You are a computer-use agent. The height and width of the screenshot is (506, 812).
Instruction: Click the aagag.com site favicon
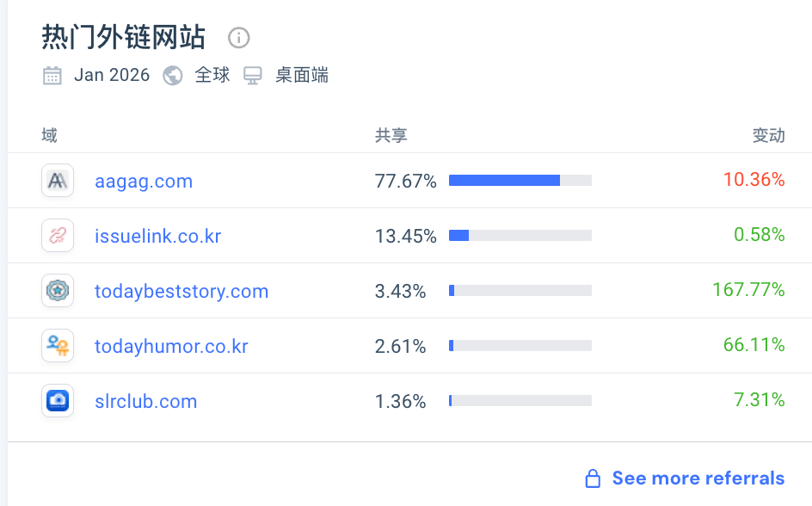coord(58,181)
